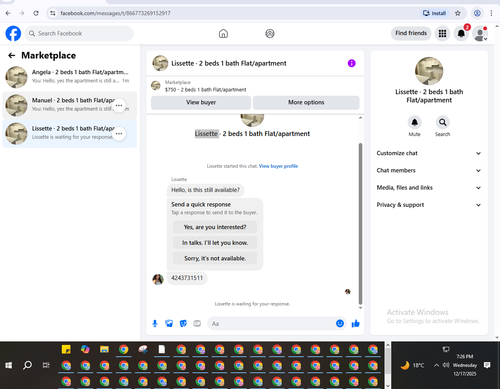The image size is (500, 389).
Task: Open the Facebook menu grid icon
Action: click(x=442, y=33)
